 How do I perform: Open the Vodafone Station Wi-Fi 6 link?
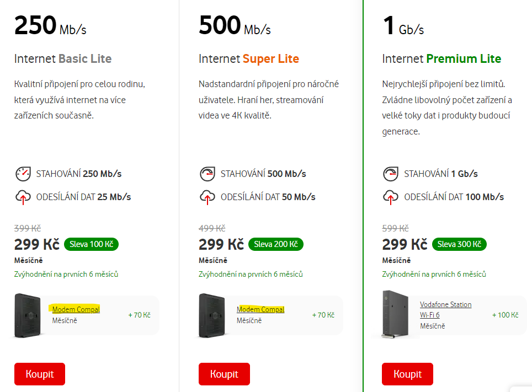tap(445, 310)
